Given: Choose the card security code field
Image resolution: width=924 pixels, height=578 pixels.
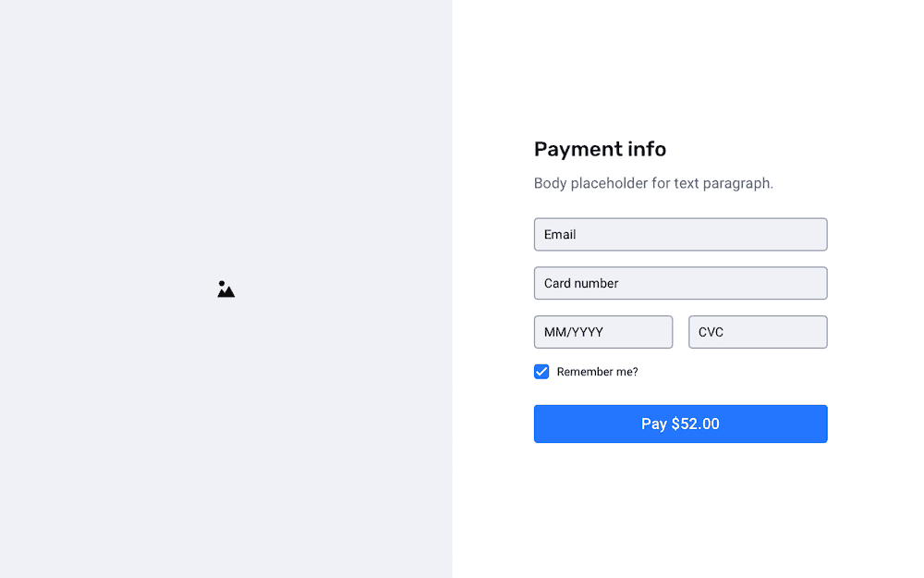Looking at the screenshot, I should (x=758, y=332).
